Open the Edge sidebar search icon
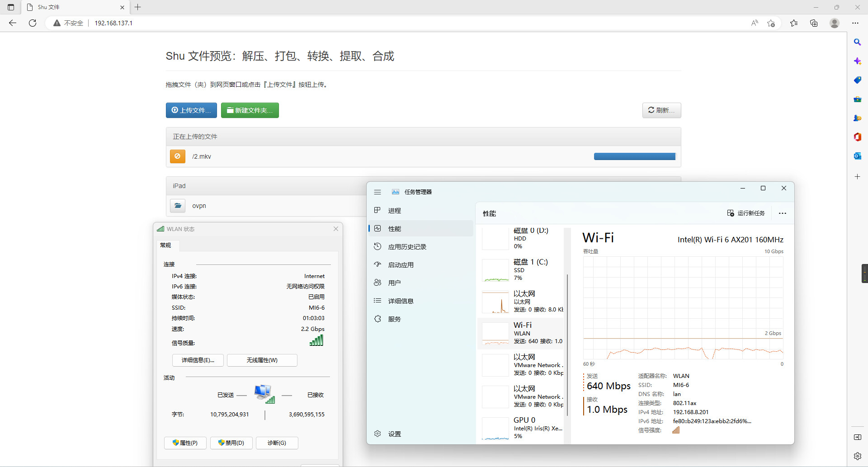Viewport: 868px width, 467px height. pyautogui.click(x=857, y=42)
